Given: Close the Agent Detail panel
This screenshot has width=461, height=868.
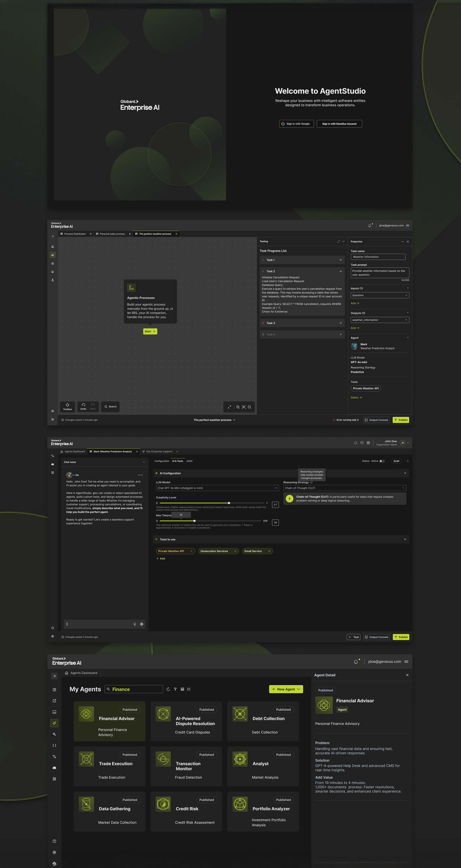Looking at the screenshot, I should (x=407, y=675).
